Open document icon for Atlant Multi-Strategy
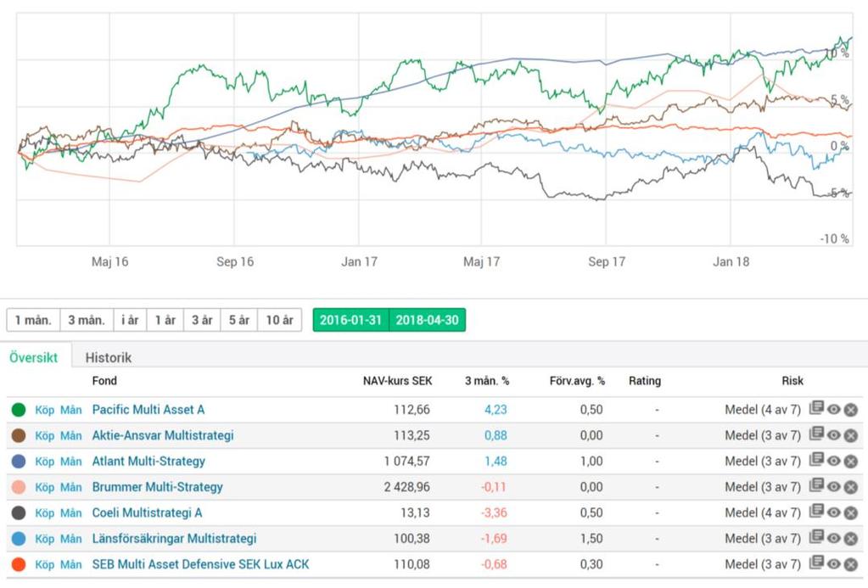 (816, 460)
